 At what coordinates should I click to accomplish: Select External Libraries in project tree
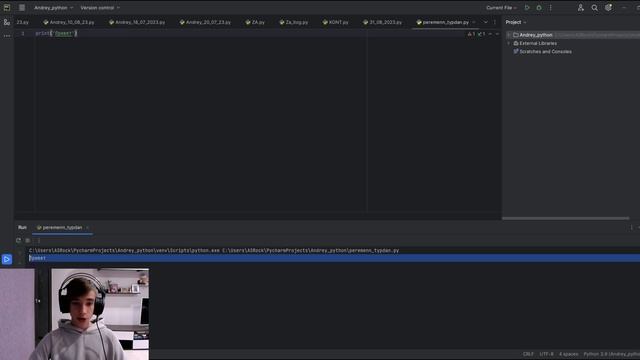(x=535, y=43)
